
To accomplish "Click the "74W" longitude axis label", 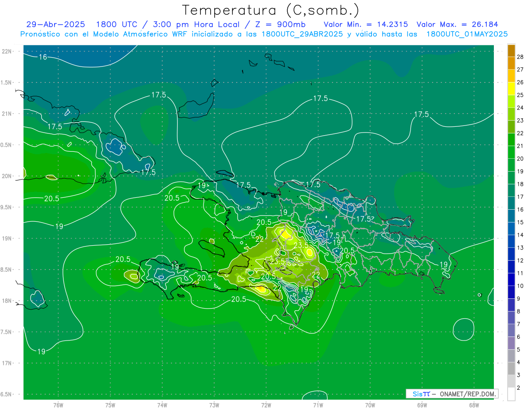I will (162, 405).
